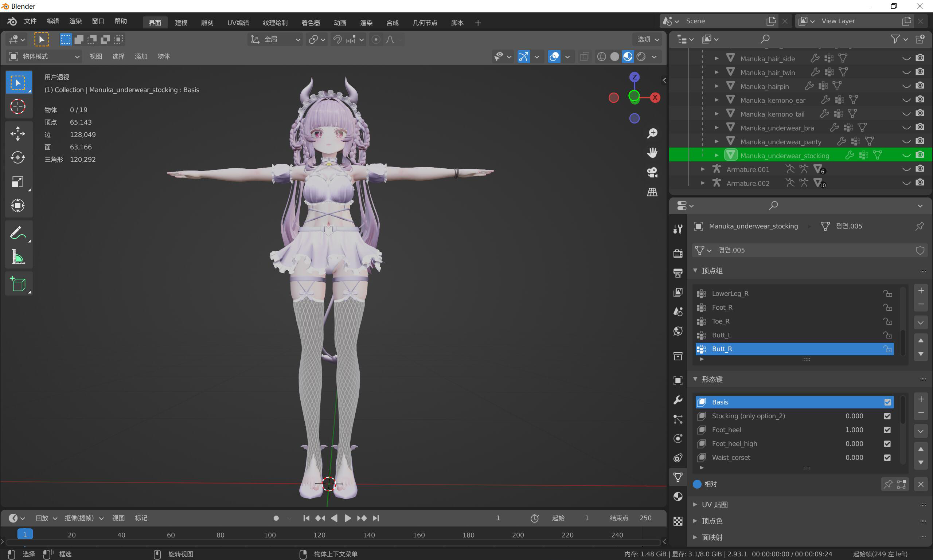Switch to rendered viewport shading
The width and height of the screenshot is (933, 560).
point(641,56)
